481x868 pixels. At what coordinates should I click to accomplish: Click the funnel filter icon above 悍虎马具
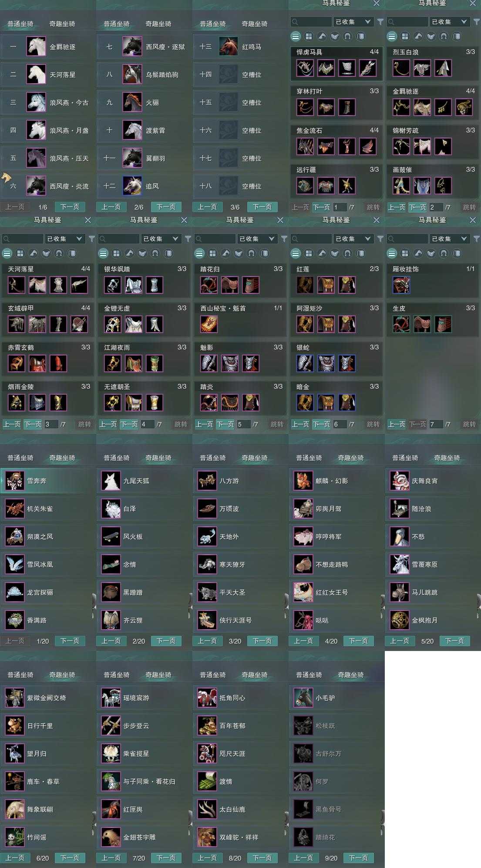click(380, 22)
